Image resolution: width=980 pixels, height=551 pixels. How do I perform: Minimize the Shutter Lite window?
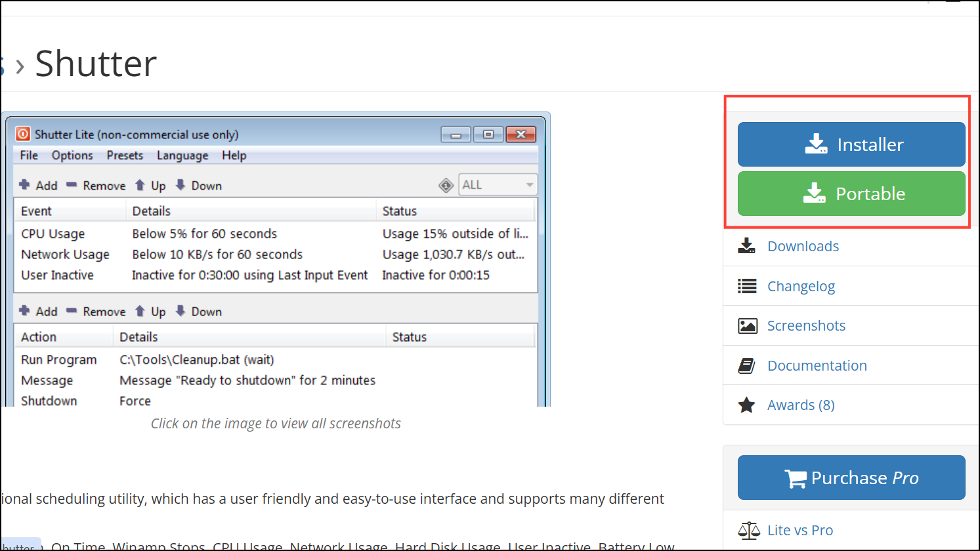(x=456, y=134)
